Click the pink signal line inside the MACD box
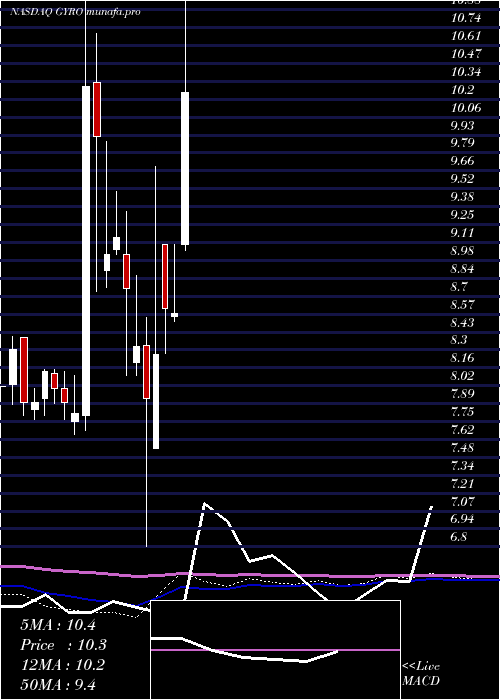Screen dimensions: 500x700 (275, 650)
